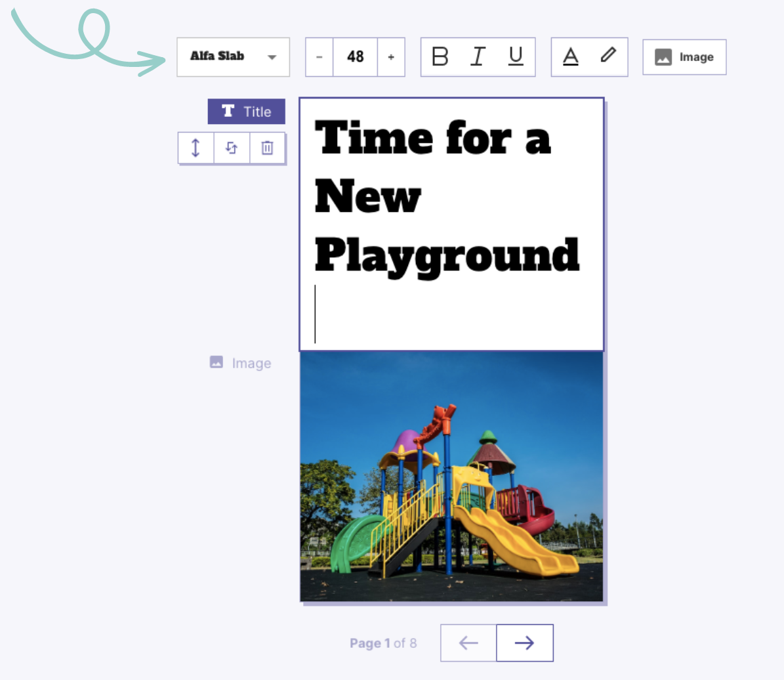Image resolution: width=784 pixels, height=680 pixels.
Task: Select the Image block label on left
Action: coord(241,363)
